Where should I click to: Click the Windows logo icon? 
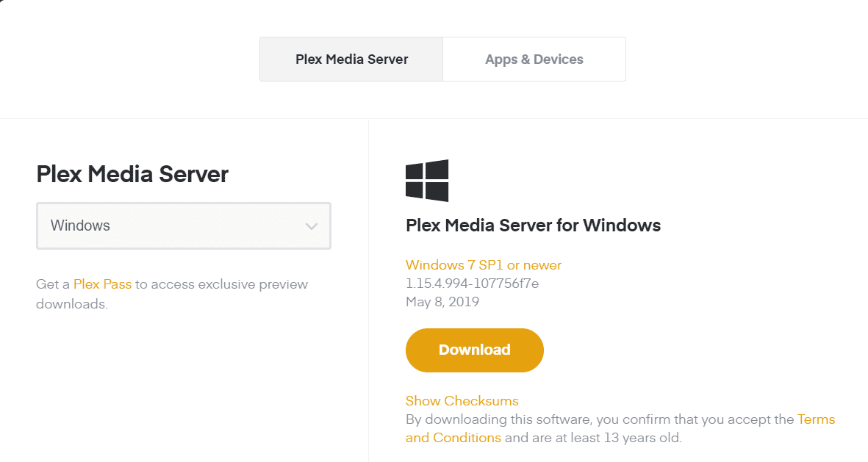coord(427,179)
